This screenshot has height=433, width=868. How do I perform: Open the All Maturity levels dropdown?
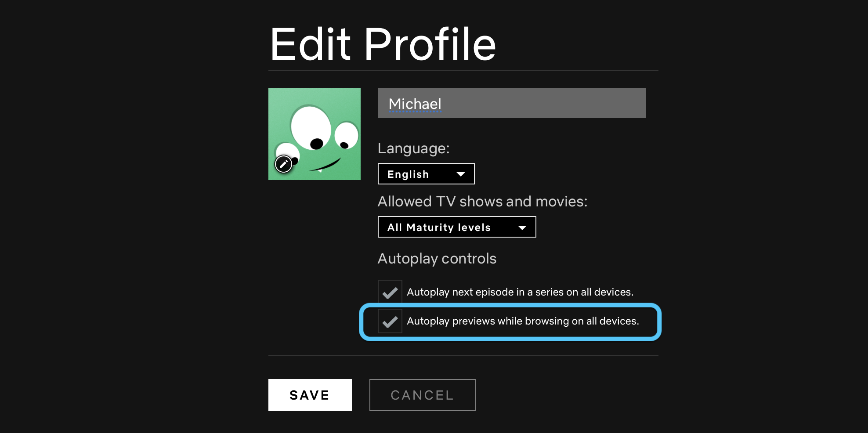coord(456,227)
